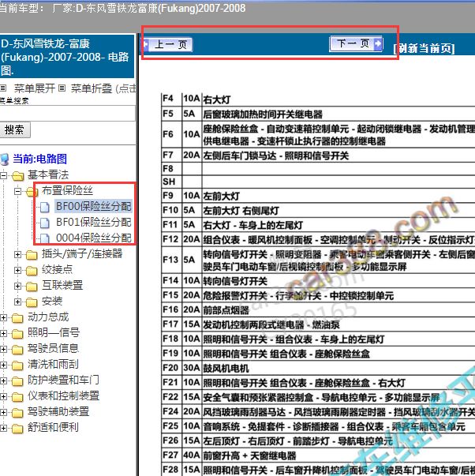This screenshot has height=476, width=475.
Task: Click the 30A rating in the F20 row
Action: (x=191, y=368)
